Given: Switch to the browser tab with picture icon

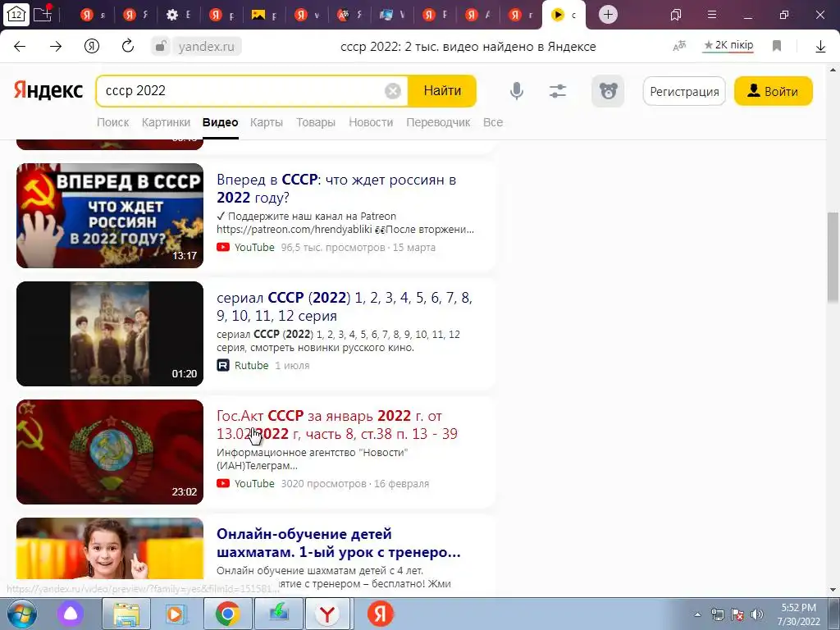Looking at the screenshot, I should pyautogui.click(x=264, y=15).
